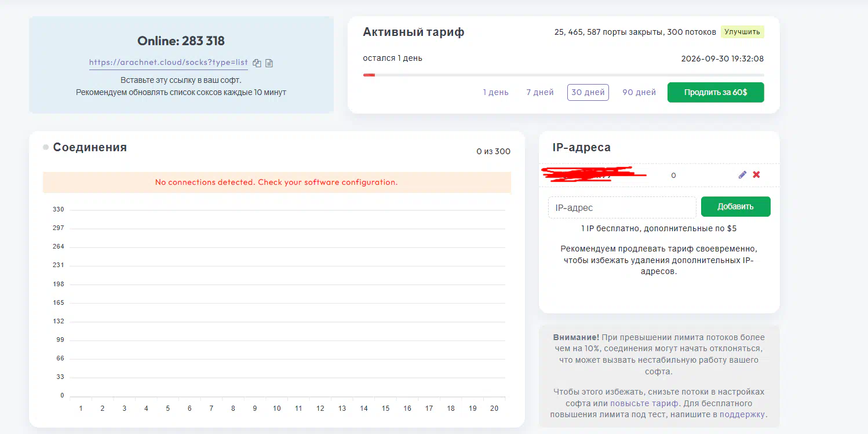Viewport: 868px width, 434px height.
Task: Click the closed ports and 300 потоков description
Action: tap(635, 32)
